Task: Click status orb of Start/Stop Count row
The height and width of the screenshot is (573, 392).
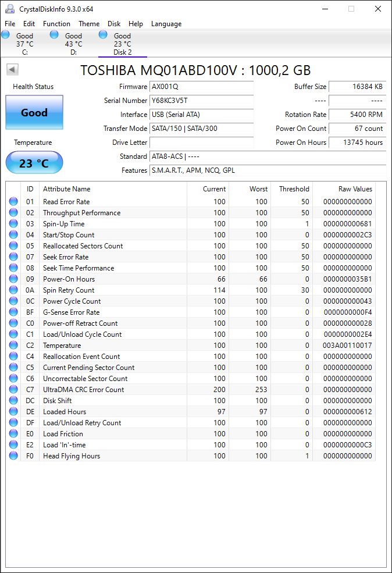Action: [x=13, y=234]
